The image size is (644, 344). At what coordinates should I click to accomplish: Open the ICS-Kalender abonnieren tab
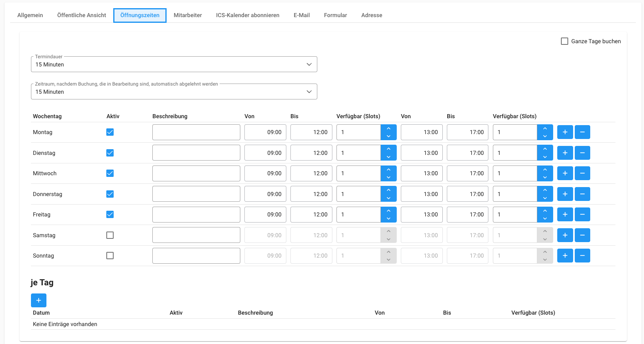pos(247,15)
